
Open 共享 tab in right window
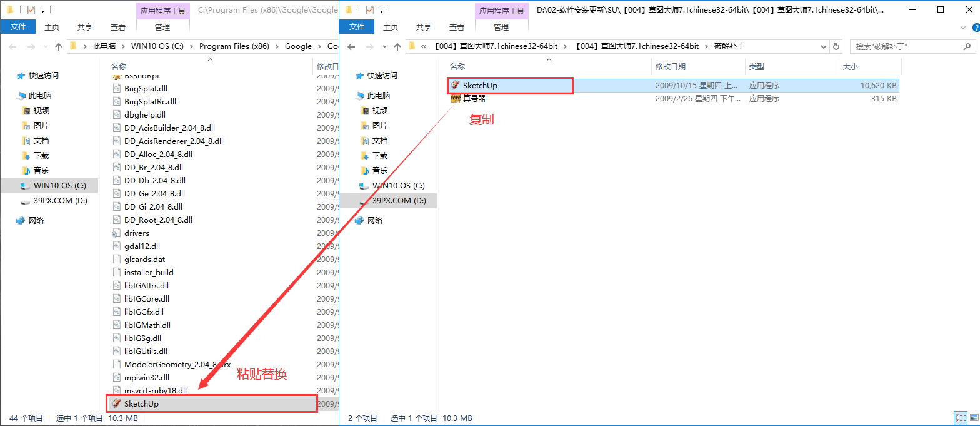(424, 27)
